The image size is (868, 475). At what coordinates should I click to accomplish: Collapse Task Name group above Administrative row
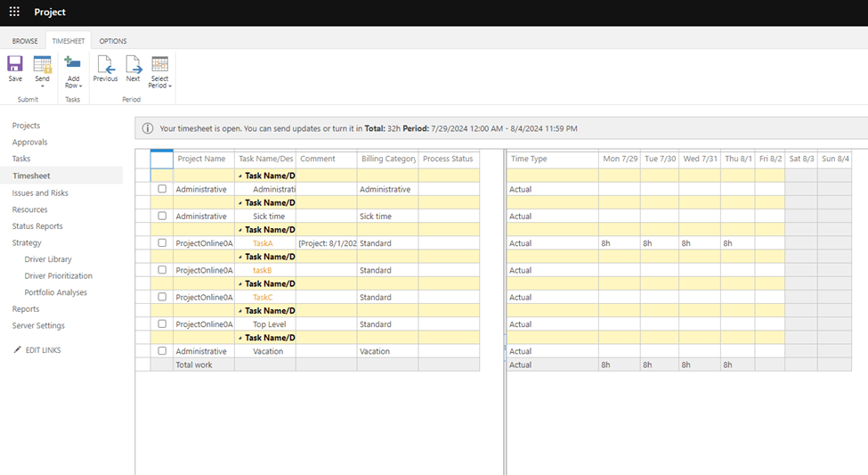(x=240, y=176)
